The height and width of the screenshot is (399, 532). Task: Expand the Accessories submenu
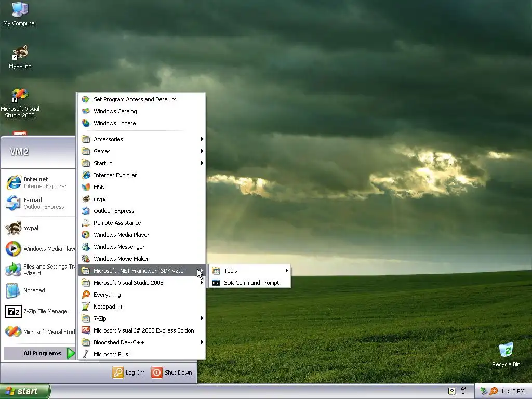point(142,139)
